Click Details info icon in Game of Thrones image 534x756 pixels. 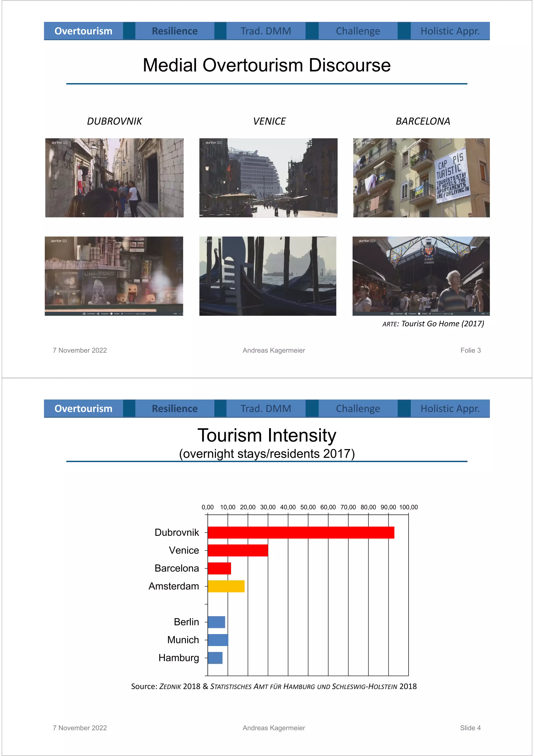tap(112, 314)
